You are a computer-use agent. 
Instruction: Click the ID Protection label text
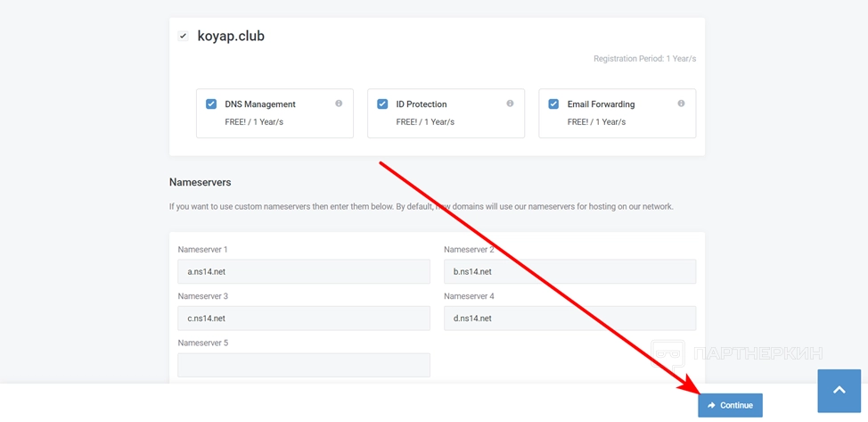[422, 104]
